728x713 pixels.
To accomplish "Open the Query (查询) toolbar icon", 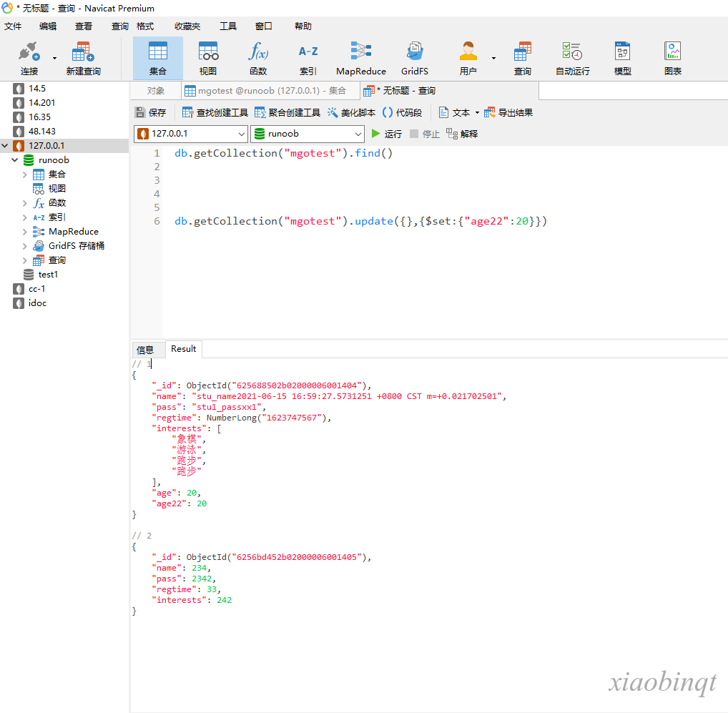I will pos(523,51).
